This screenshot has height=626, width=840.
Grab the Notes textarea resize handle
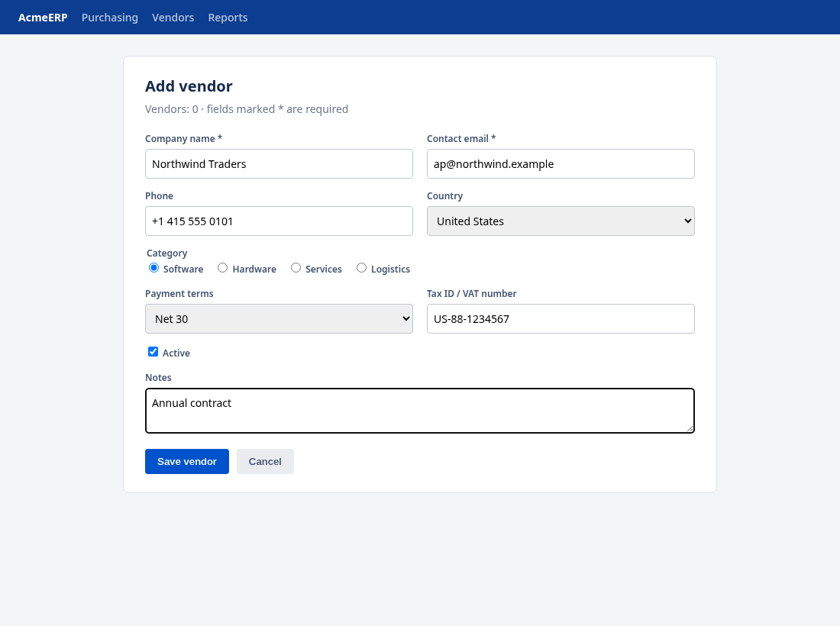click(690, 428)
